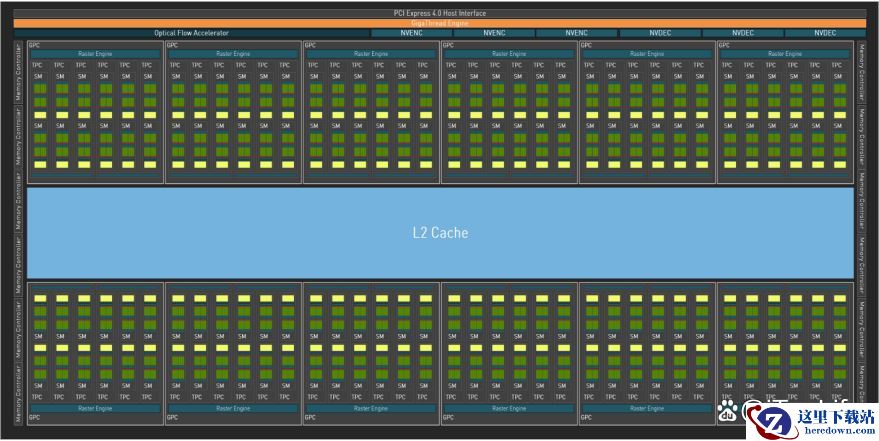Click the topmost left-side Memory Controller label
The image size is (879, 441).
click(x=18, y=72)
